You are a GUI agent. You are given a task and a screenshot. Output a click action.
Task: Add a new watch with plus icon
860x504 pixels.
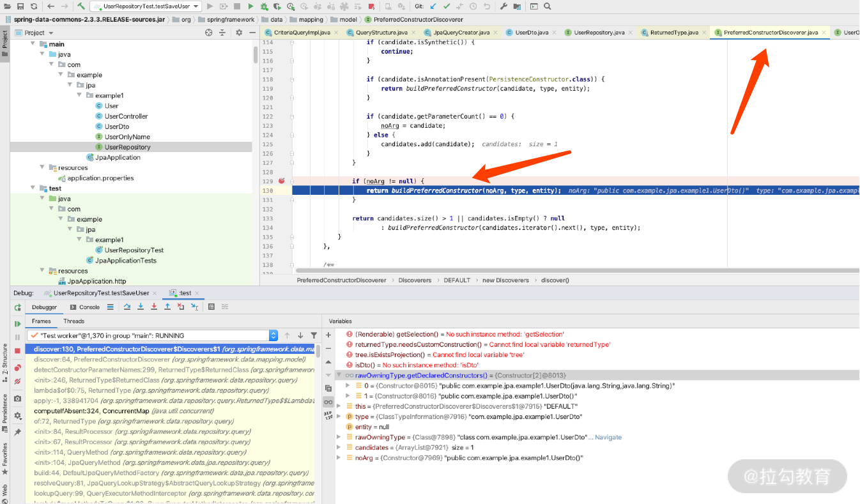[x=328, y=335]
